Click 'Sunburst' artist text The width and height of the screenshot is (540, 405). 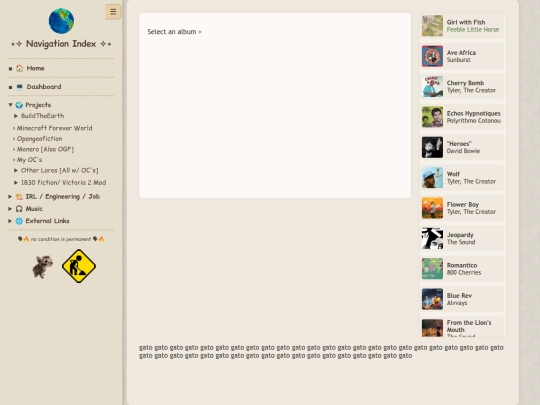pos(458,60)
